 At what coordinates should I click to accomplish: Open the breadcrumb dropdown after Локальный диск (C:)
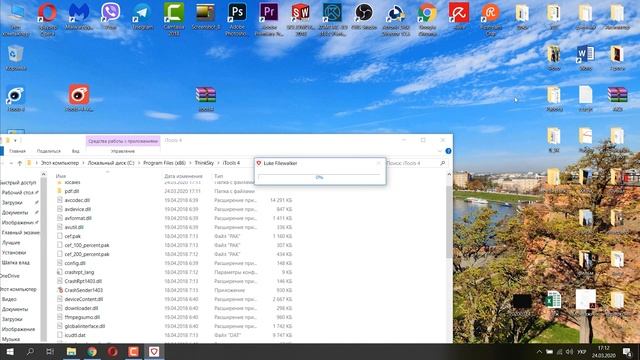click(x=139, y=163)
